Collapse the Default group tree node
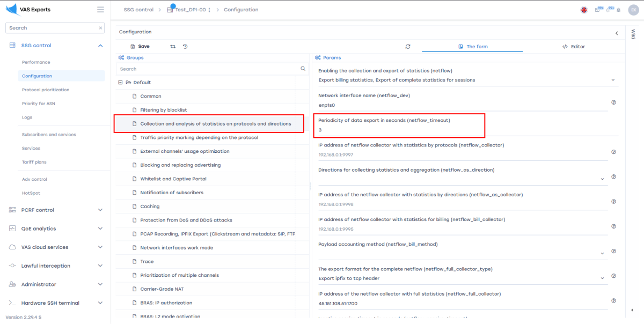The width and height of the screenshot is (644, 324). point(121,83)
